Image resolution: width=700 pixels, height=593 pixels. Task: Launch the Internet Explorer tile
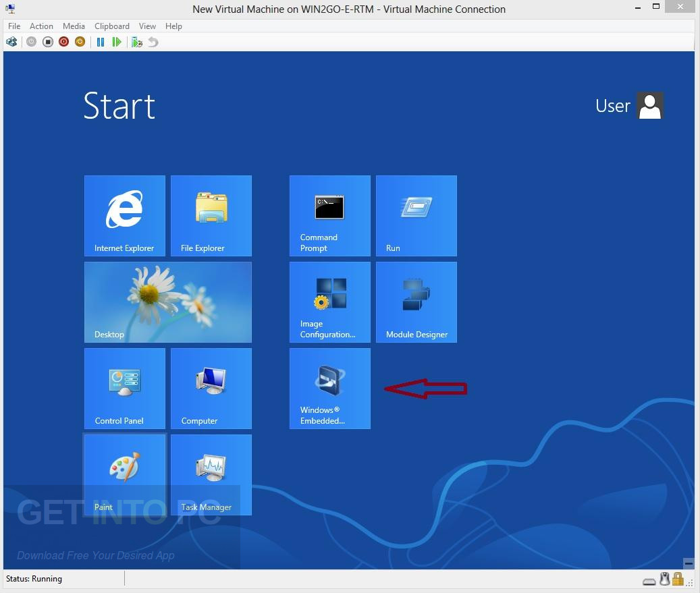point(125,216)
